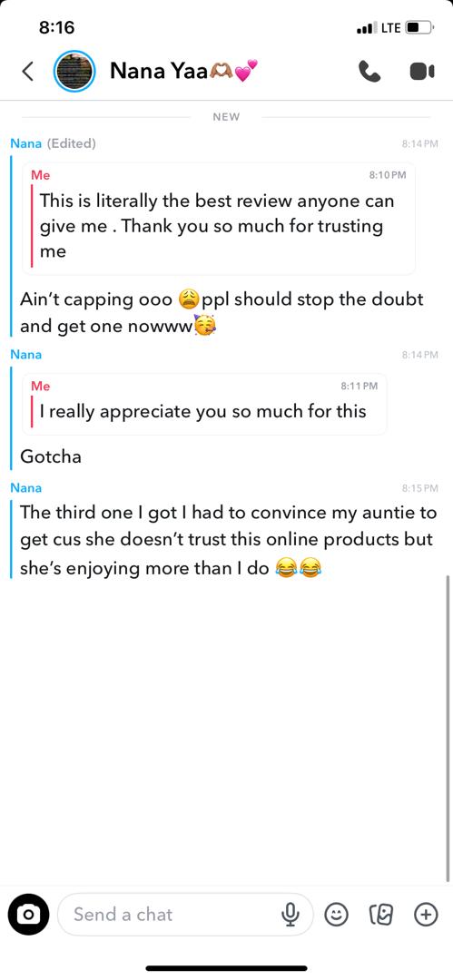
Task: Start a voice call with Nana Yaa
Action: pyautogui.click(x=369, y=72)
